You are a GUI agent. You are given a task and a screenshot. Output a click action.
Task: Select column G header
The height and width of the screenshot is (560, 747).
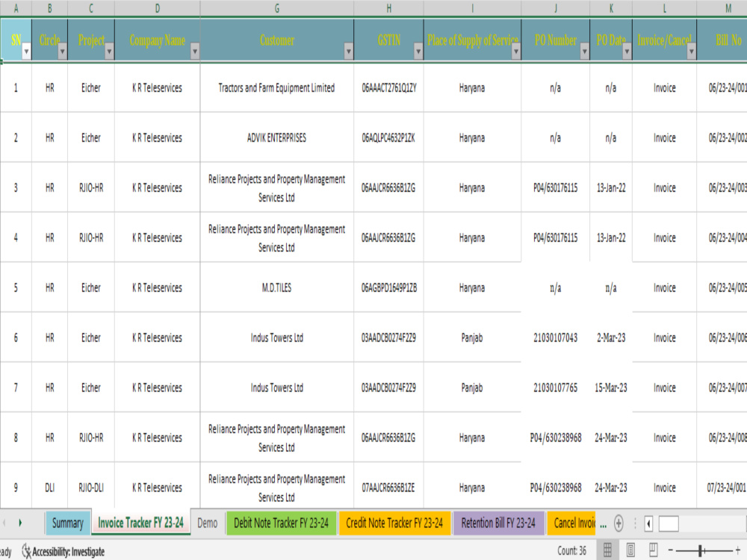(x=277, y=8)
